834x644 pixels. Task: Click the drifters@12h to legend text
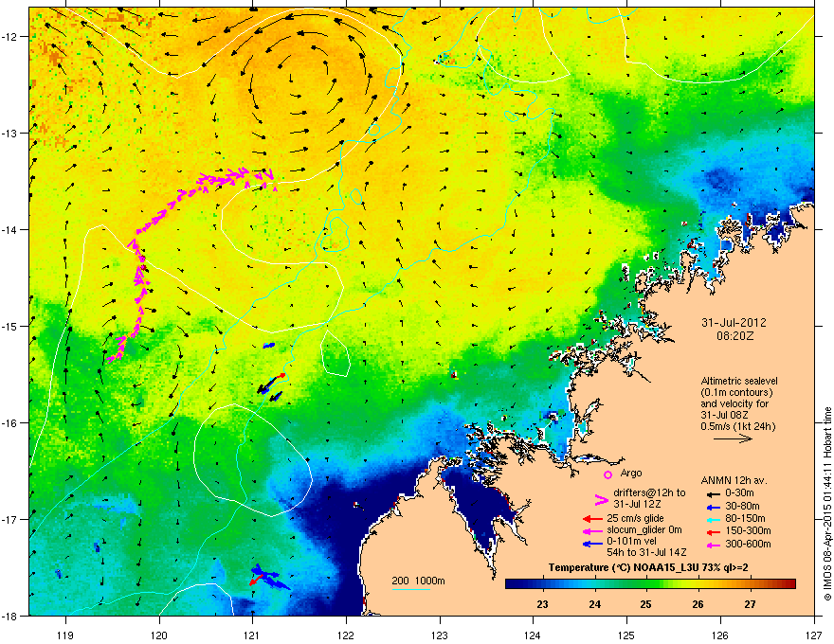(649, 492)
